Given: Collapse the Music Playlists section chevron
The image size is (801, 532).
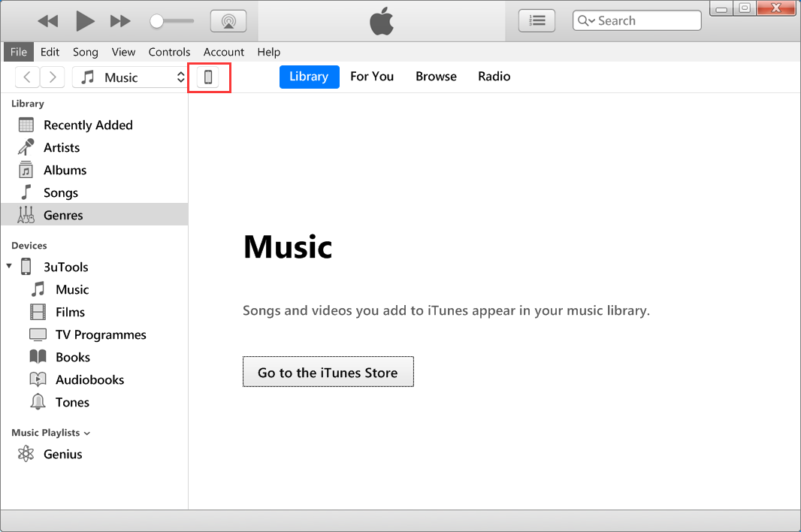Looking at the screenshot, I should (x=87, y=434).
